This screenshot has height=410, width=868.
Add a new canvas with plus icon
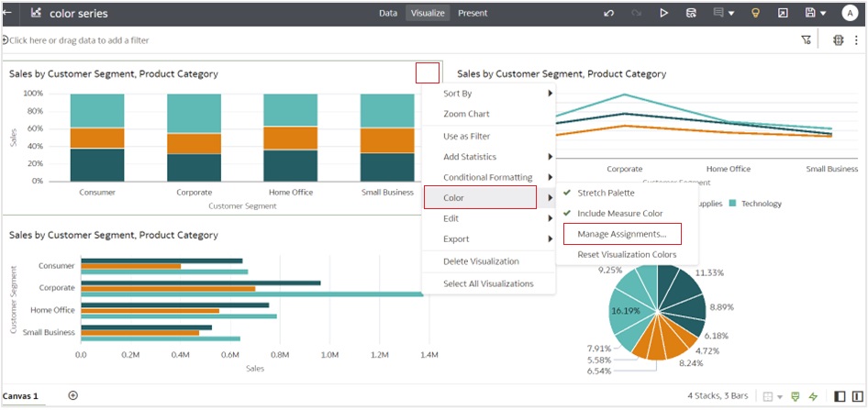(x=73, y=396)
